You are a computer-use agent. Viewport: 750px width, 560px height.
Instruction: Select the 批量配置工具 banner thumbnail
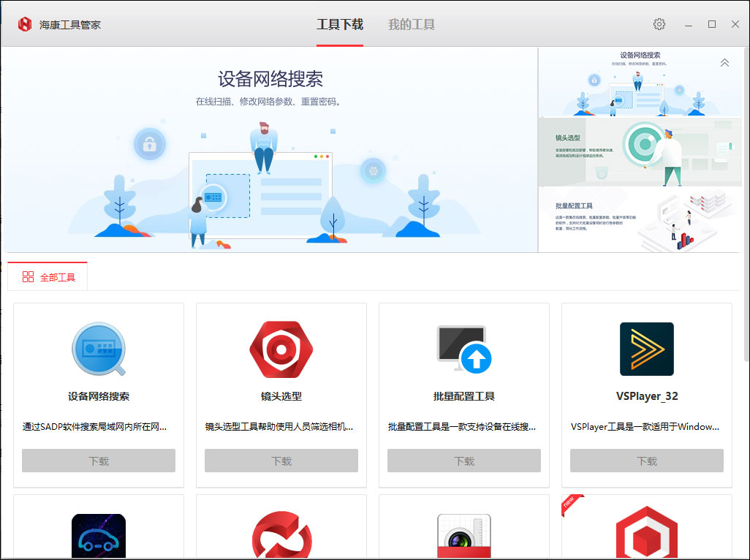(x=640, y=219)
